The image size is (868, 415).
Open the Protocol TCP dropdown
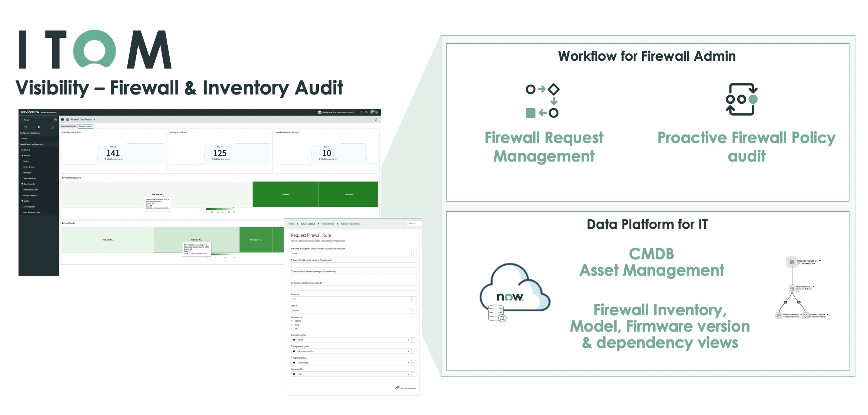(353, 299)
